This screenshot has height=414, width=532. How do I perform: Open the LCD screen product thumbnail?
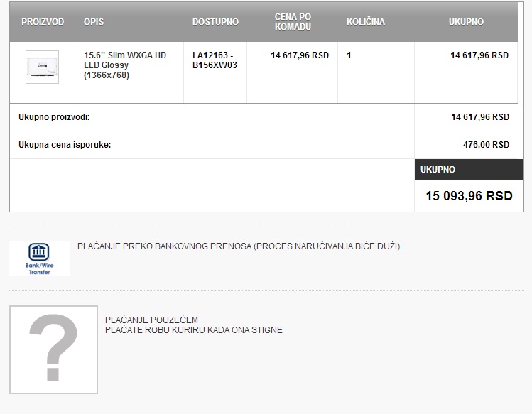pos(42,67)
